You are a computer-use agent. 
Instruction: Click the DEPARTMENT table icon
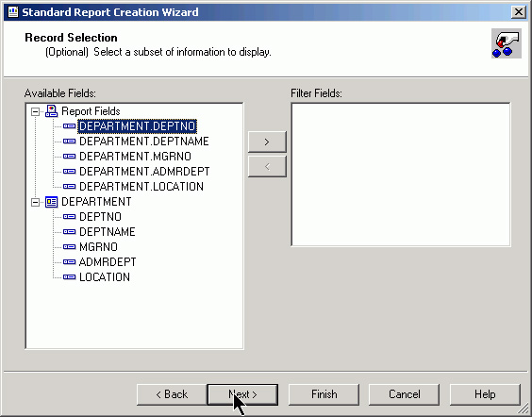pos(51,202)
